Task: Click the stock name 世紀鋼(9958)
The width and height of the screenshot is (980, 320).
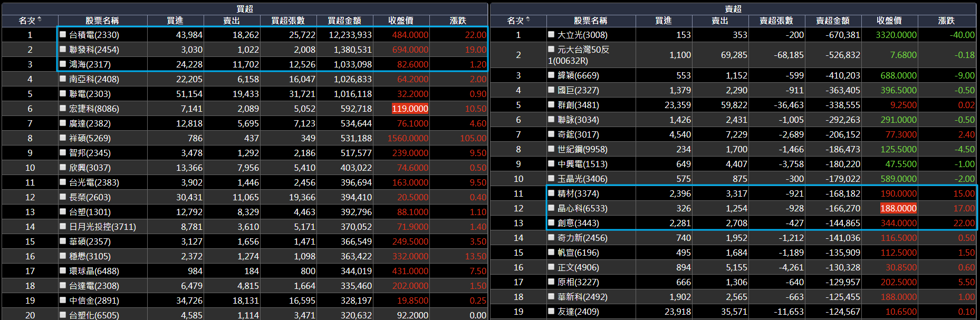Action: click(582, 149)
